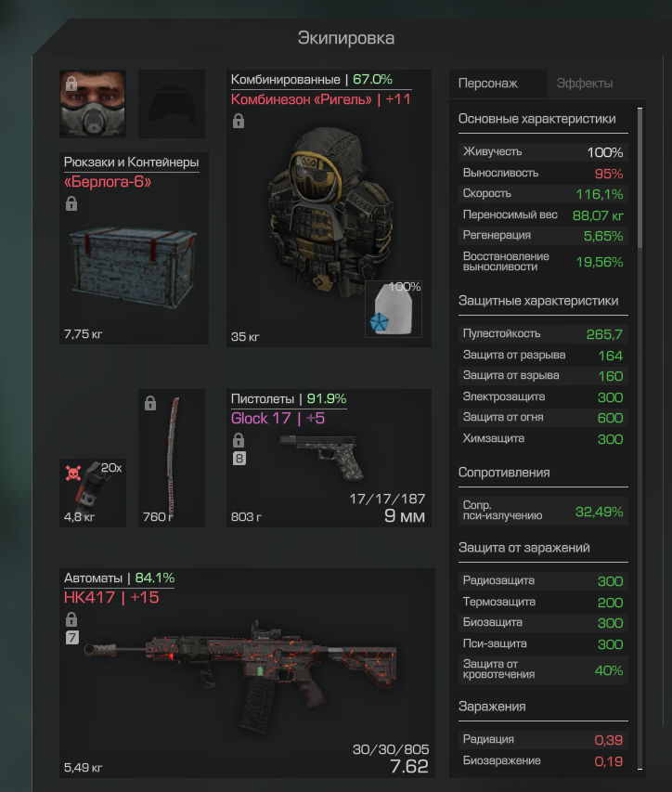672x792 pixels.
Task: Click the slot number 8 badge on the pistol
Action: click(239, 459)
